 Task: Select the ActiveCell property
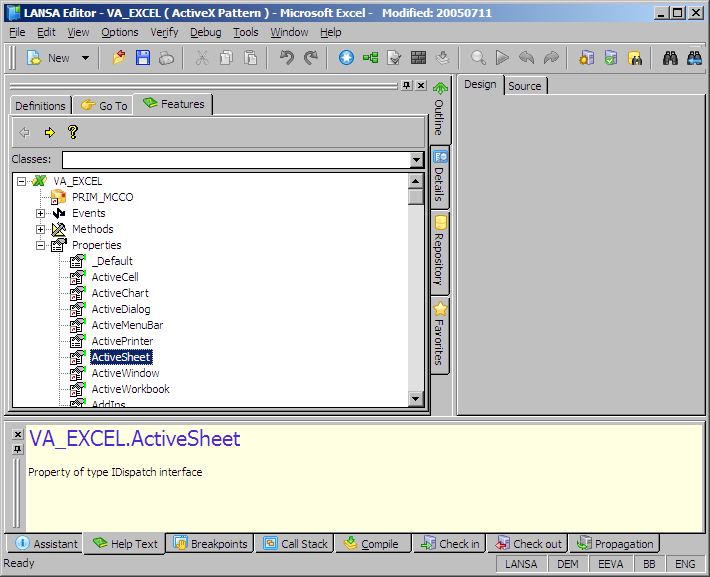pyautogui.click(x=115, y=277)
